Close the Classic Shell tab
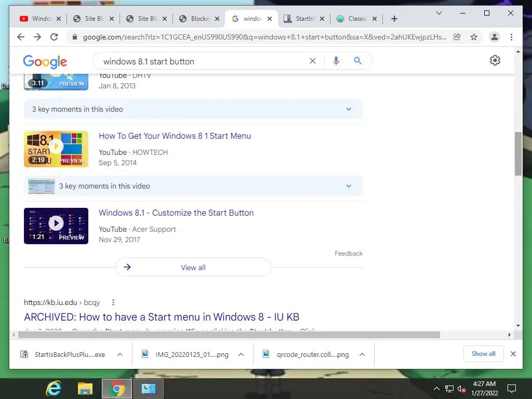 tap(375, 19)
